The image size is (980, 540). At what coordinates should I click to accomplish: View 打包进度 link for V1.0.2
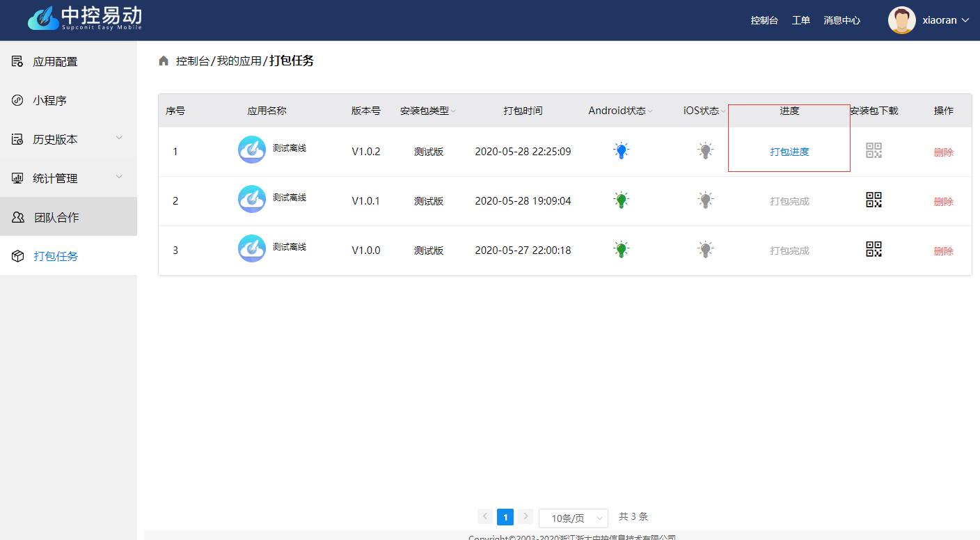(789, 152)
